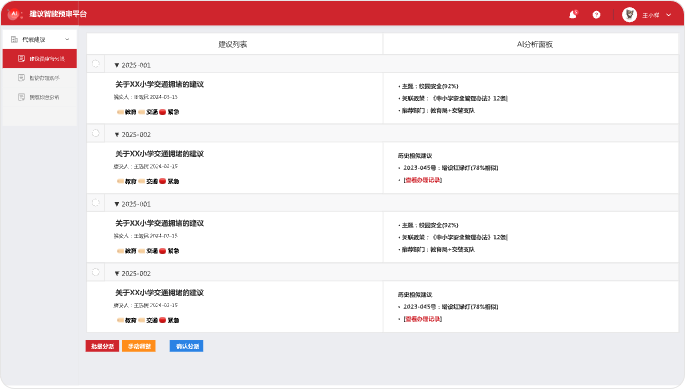Click the icon of the top sidebar group
This screenshot has height=389, width=685.
14,39
